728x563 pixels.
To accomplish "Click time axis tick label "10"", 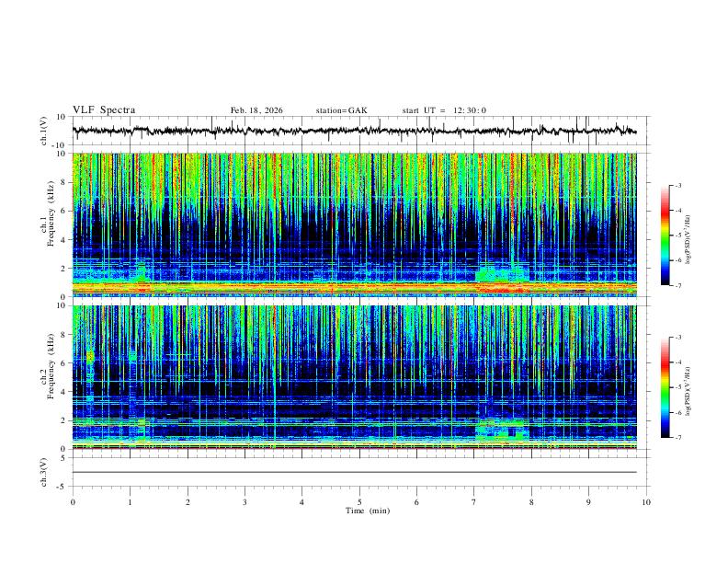I will pos(646,502).
